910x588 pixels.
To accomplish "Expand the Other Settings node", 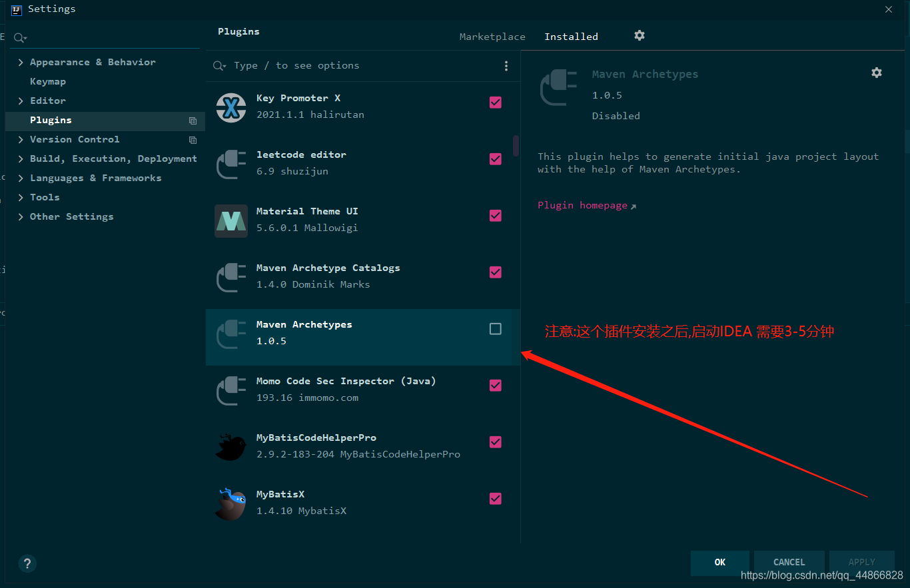I will coord(21,216).
